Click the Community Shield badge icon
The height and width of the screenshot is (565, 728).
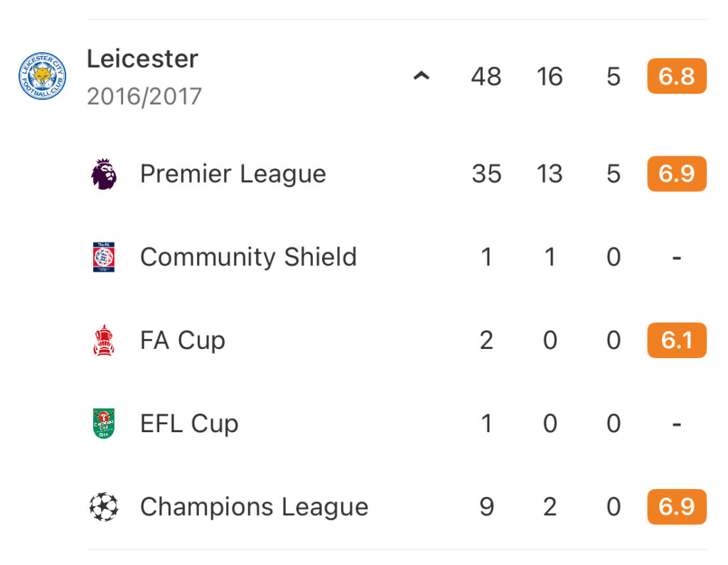pos(104,257)
